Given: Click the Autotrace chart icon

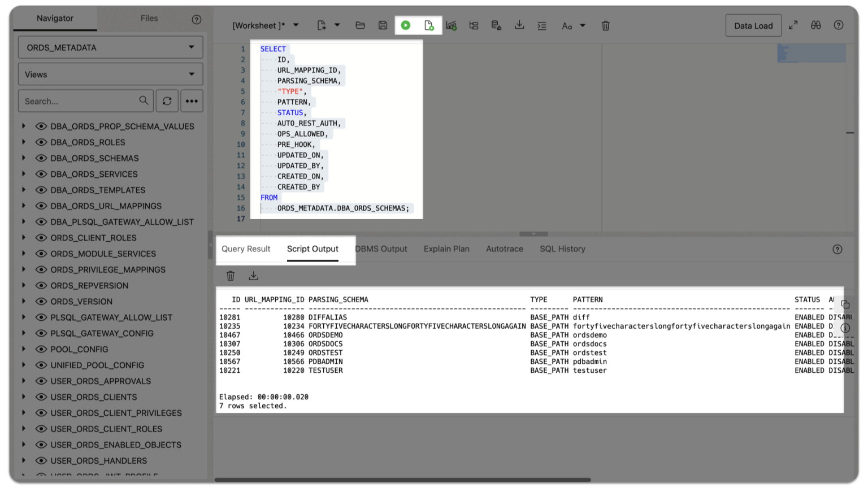Looking at the screenshot, I should (452, 25).
